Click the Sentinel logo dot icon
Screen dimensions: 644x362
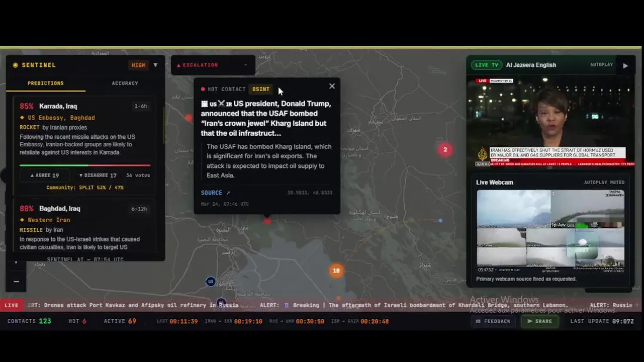[16, 65]
